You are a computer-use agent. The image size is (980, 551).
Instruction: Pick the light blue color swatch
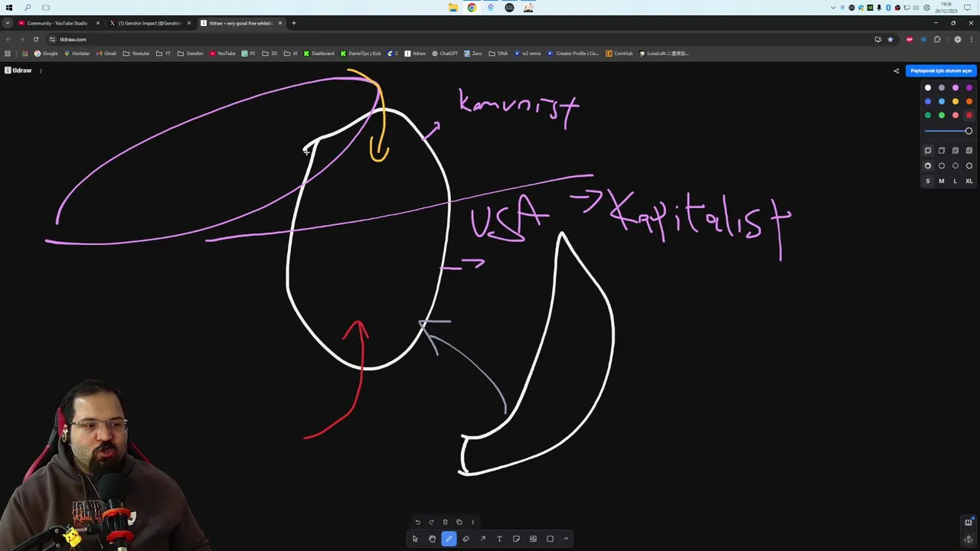pos(942,102)
